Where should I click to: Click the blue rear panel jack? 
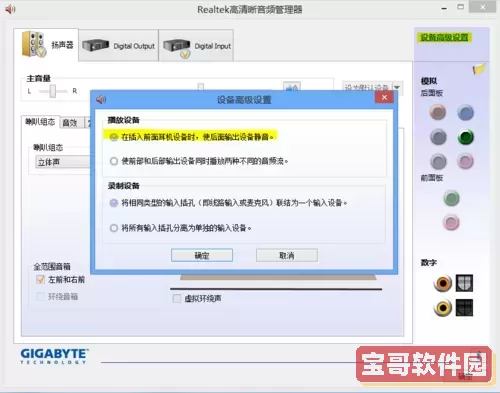[x=465, y=112]
